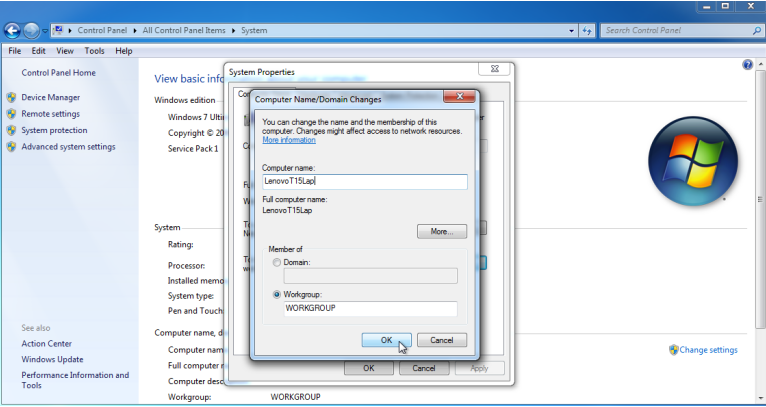Select the Domain radio button

pyautogui.click(x=277, y=262)
